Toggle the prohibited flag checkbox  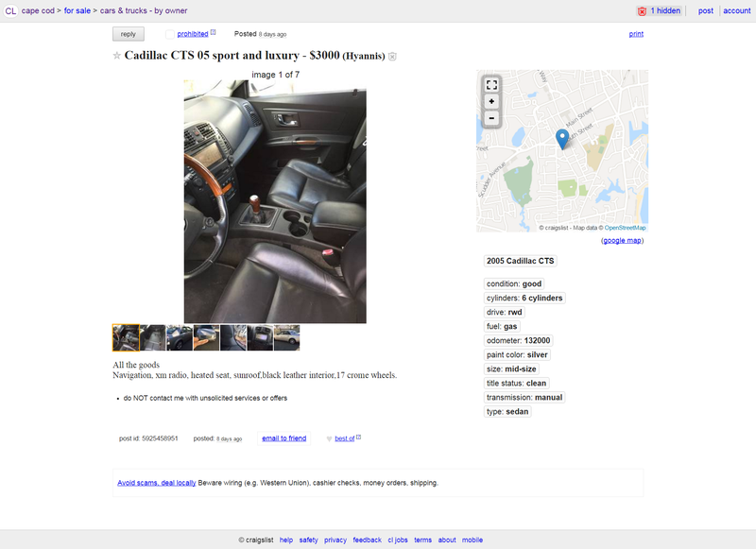[x=170, y=34]
